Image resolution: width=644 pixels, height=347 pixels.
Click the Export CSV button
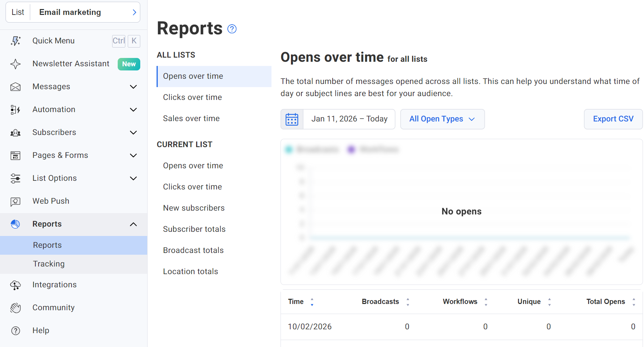point(613,119)
